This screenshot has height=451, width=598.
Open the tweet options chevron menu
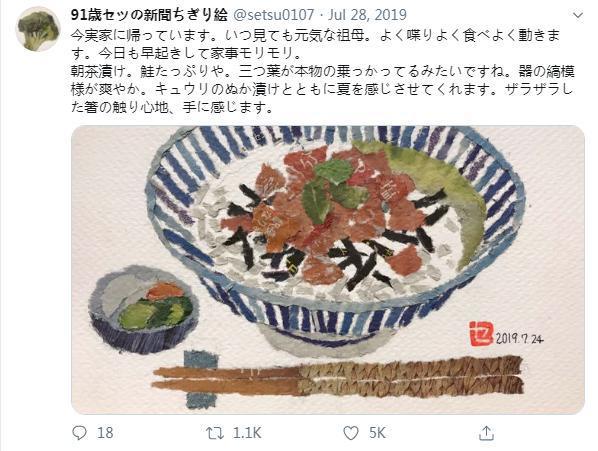[578, 16]
